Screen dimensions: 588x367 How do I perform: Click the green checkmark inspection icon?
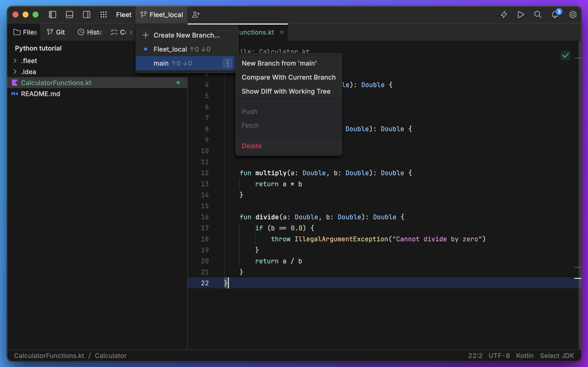tap(565, 55)
